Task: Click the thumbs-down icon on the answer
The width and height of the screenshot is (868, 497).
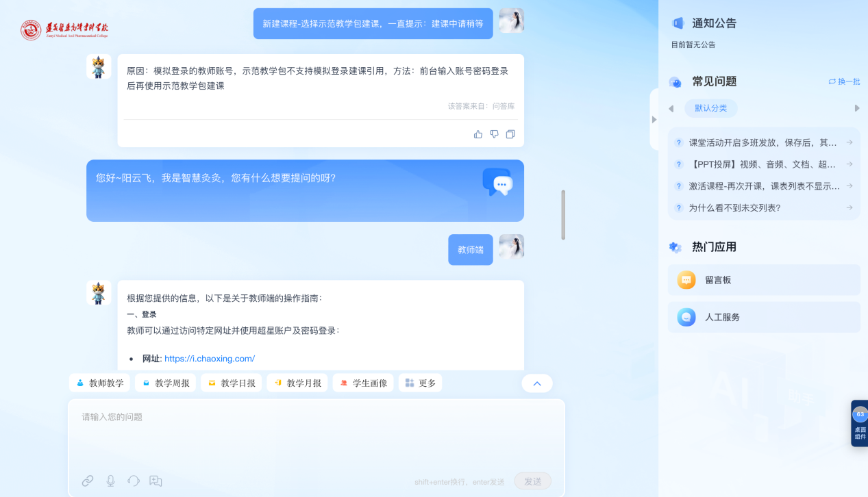Action: click(494, 134)
